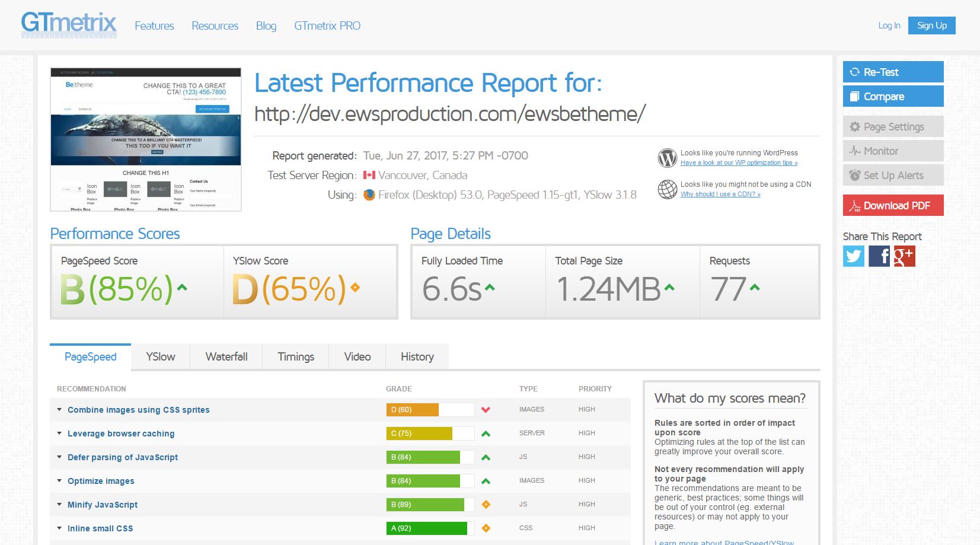
Task: Click the CDN globe icon
Action: coord(668,189)
